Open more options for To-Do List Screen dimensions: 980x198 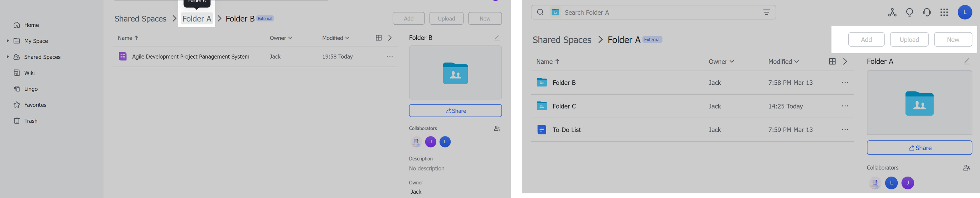pyautogui.click(x=845, y=130)
